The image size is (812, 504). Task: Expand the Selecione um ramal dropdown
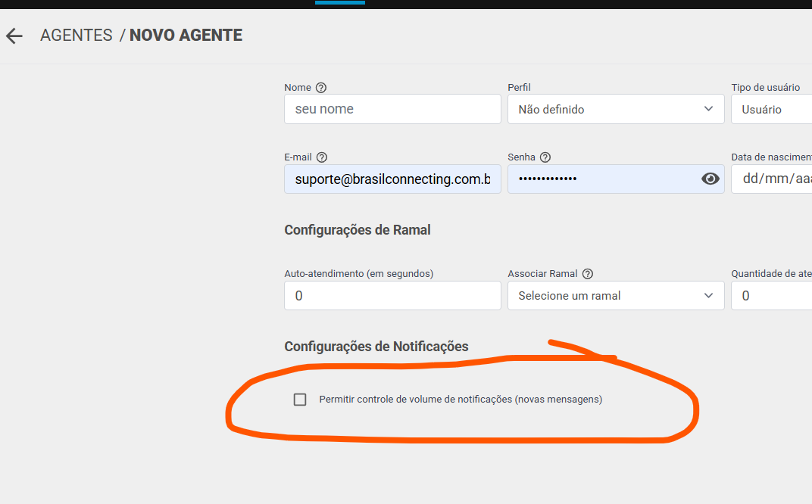[x=616, y=295]
